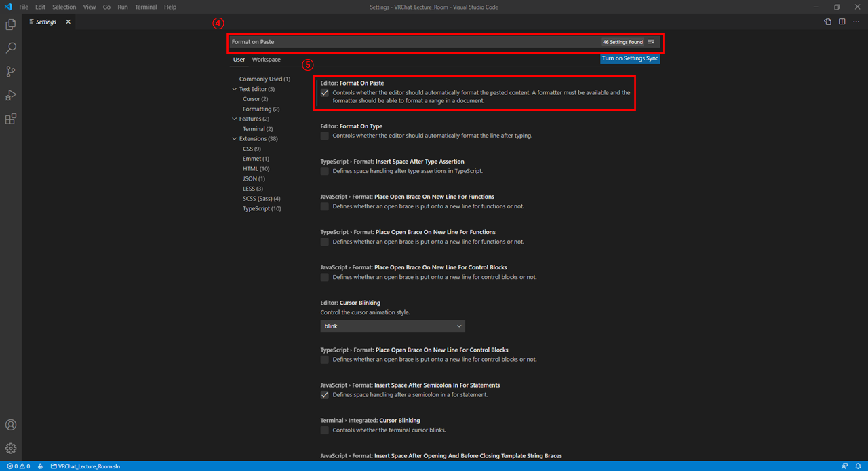
Task: Toggle TypeScript Open Brace For Control Blocks checkbox
Action: pos(325,359)
